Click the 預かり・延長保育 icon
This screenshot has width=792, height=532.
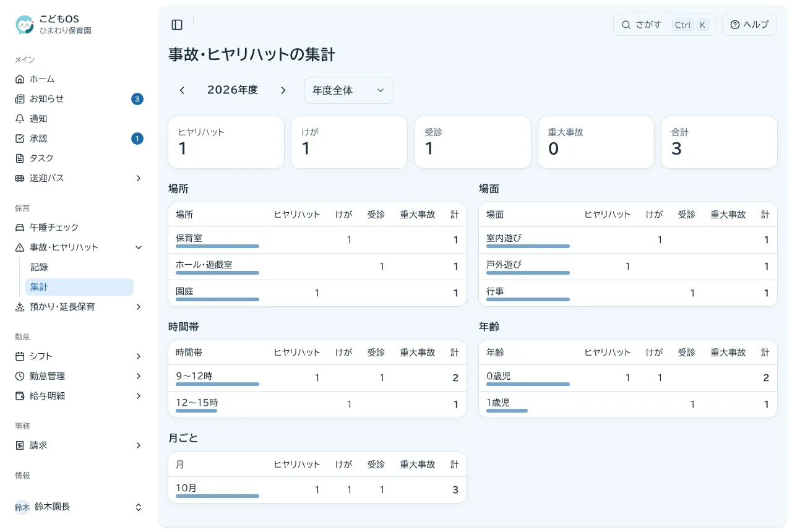tap(20, 307)
